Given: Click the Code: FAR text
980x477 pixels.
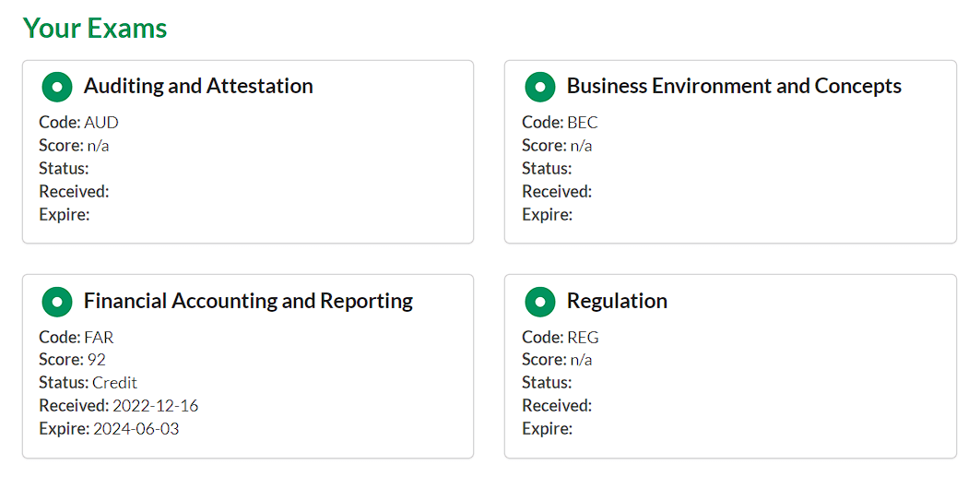Looking at the screenshot, I should 77,337.
